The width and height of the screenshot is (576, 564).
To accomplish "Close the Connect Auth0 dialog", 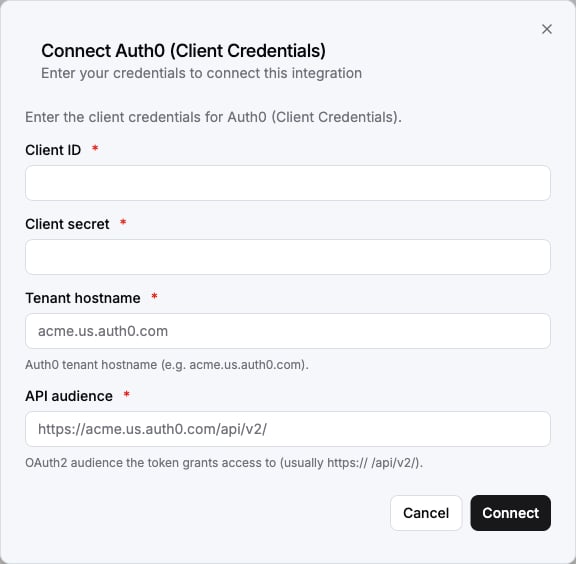I will pos(547,29).
